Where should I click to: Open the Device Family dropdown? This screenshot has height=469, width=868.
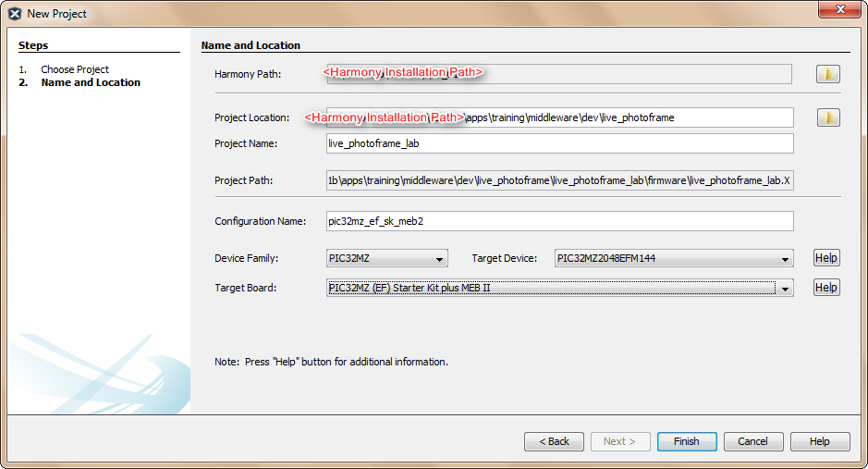tap(387, 259)
